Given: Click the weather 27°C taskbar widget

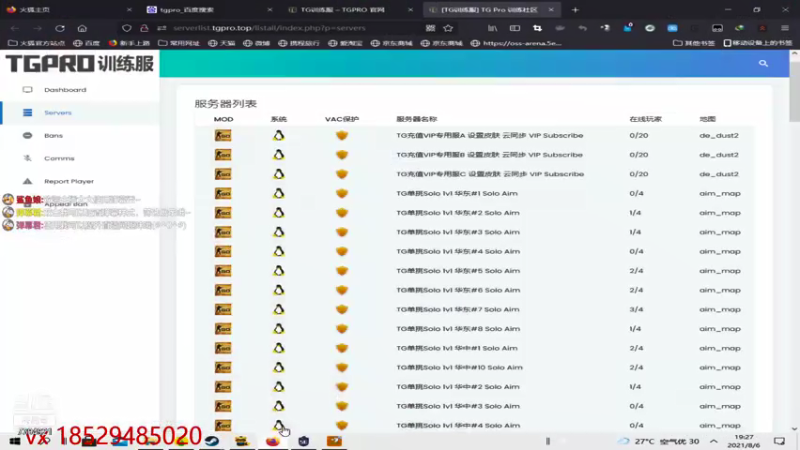Looking at the screenshot, I should (x=659, y=441).
